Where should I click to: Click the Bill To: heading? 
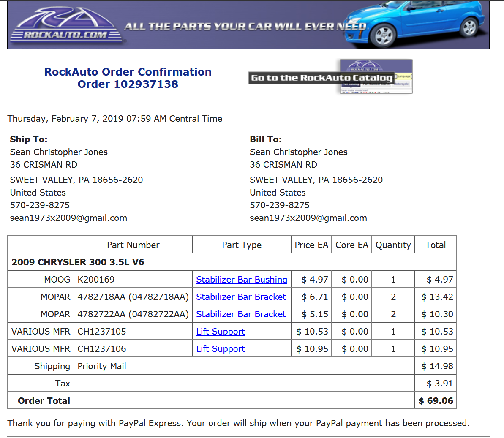(265, 139)
